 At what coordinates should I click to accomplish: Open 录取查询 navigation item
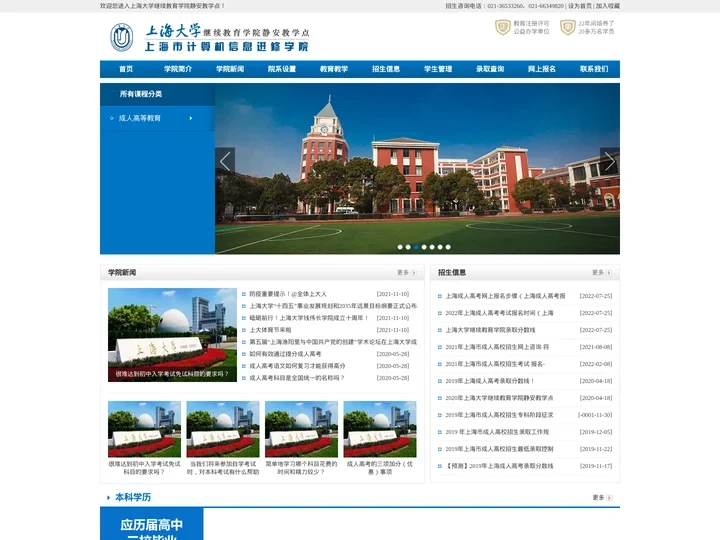[490, 69]
